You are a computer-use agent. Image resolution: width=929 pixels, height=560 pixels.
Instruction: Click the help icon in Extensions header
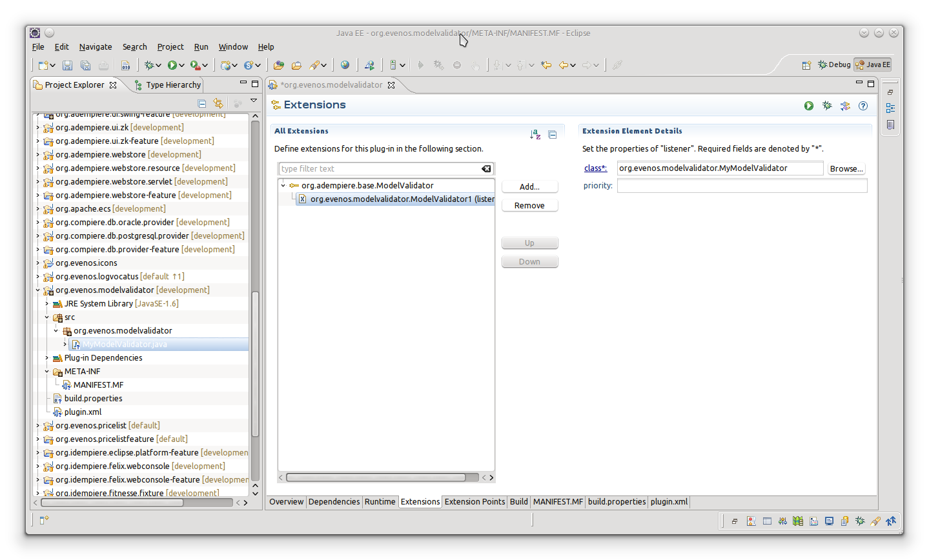pyautogui.click(x=863, y=106)
